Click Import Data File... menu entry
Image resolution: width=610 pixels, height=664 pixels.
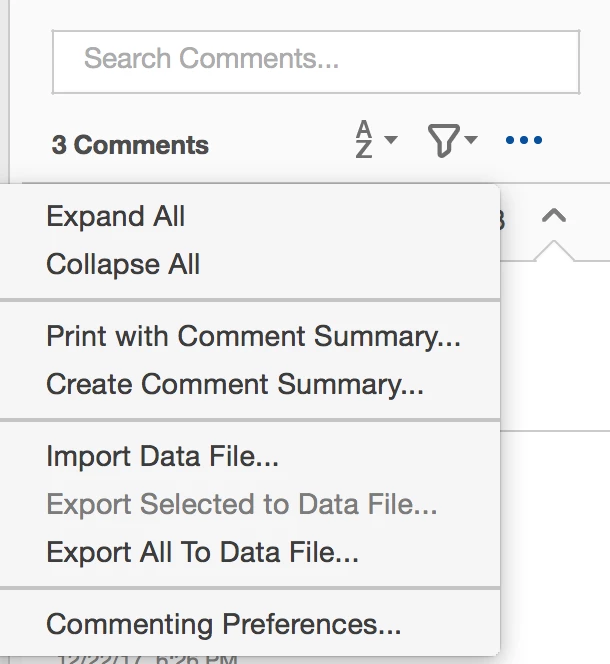162,457
